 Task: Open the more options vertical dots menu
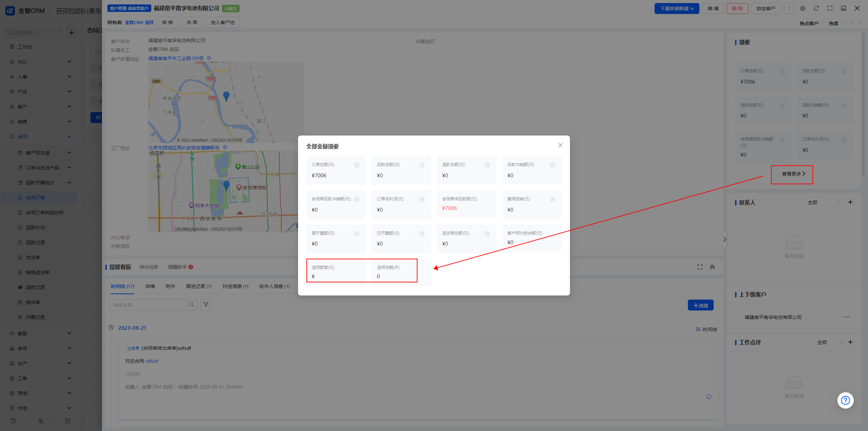[x=789, y=8]
